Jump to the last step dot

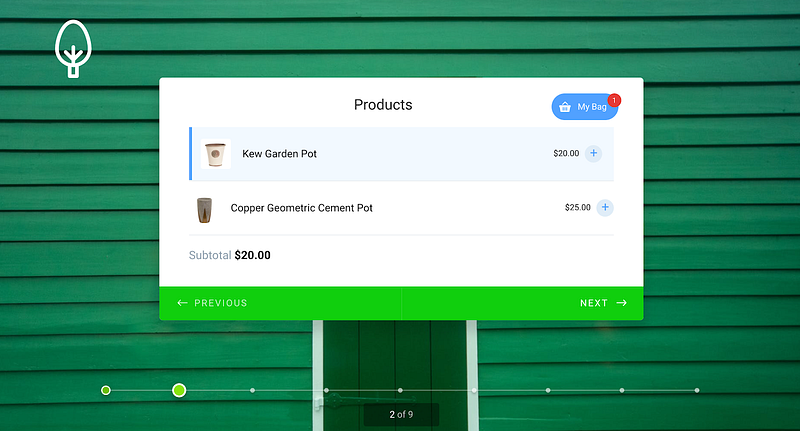tap(696, 390)
